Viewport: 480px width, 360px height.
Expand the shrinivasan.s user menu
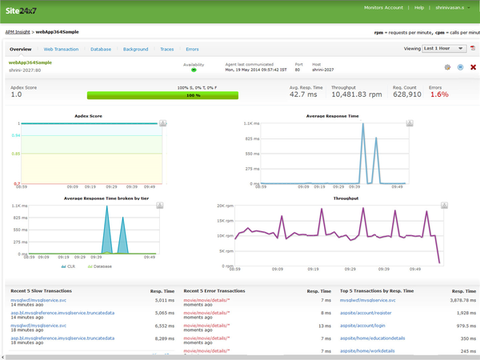coord(453,8)
